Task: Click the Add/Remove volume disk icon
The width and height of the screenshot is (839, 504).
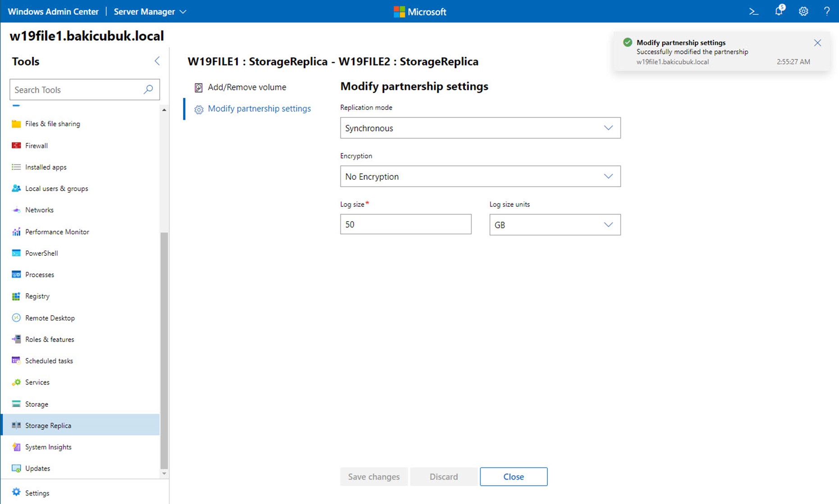Action: click(x=198, y=87)
